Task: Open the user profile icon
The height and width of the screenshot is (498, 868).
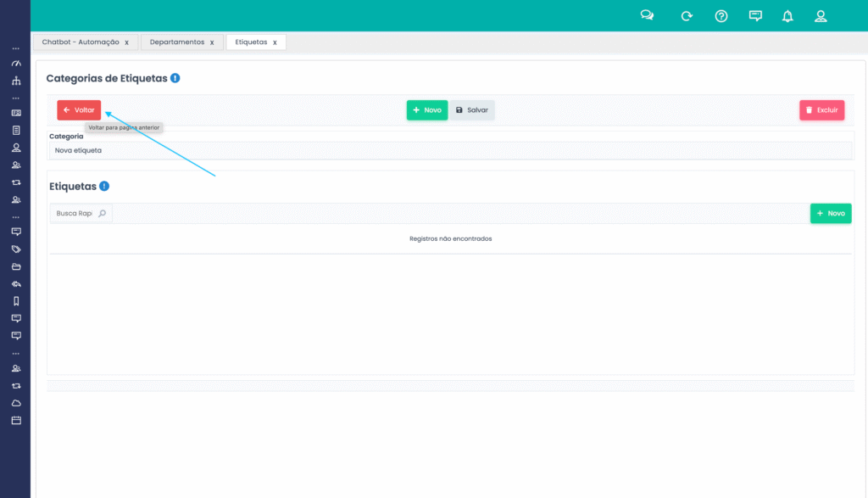Action: point(820,16)
